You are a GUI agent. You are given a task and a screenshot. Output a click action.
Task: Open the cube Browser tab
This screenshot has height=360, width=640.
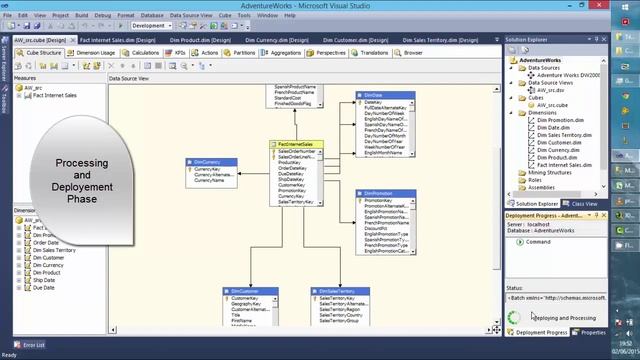point(409,53)
